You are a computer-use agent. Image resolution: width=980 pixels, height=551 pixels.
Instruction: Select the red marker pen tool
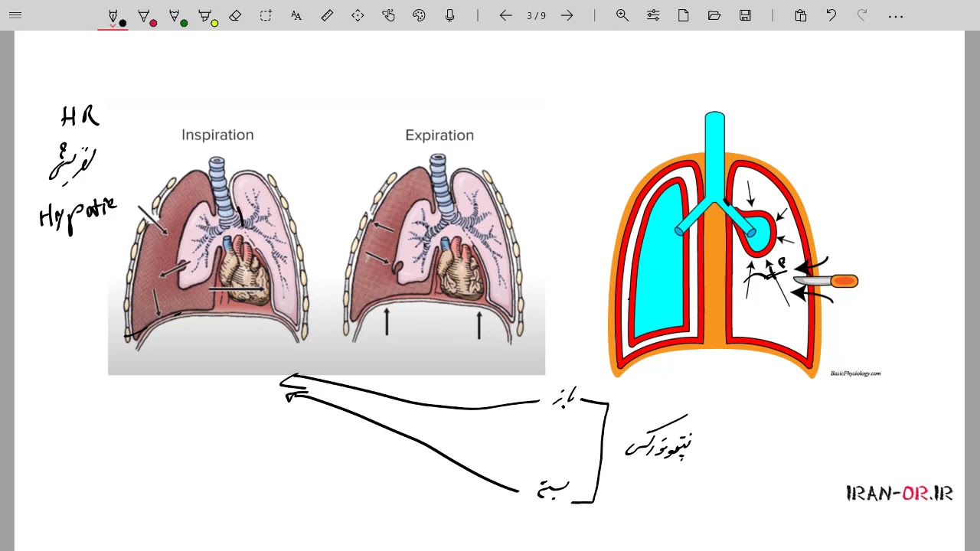click(x=144, y=15)
